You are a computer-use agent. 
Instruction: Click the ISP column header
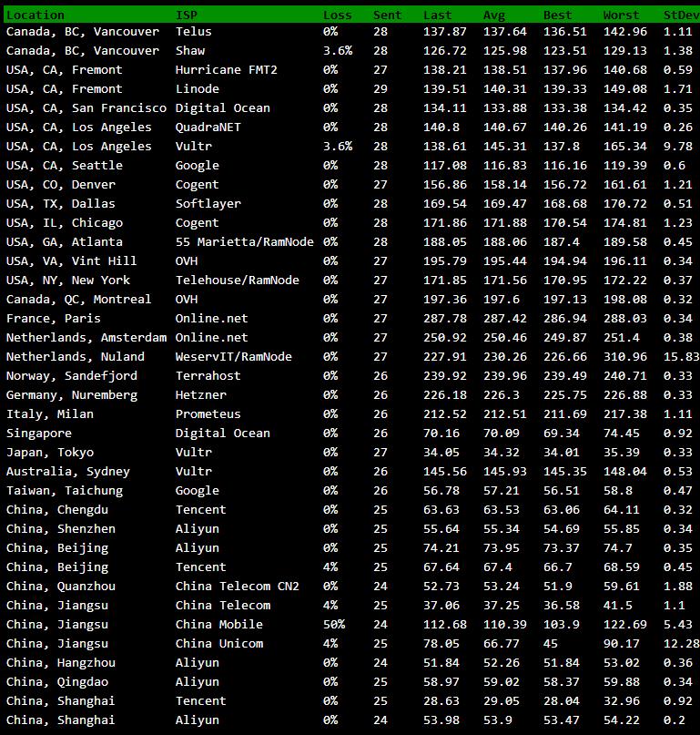tap(187, 15)
